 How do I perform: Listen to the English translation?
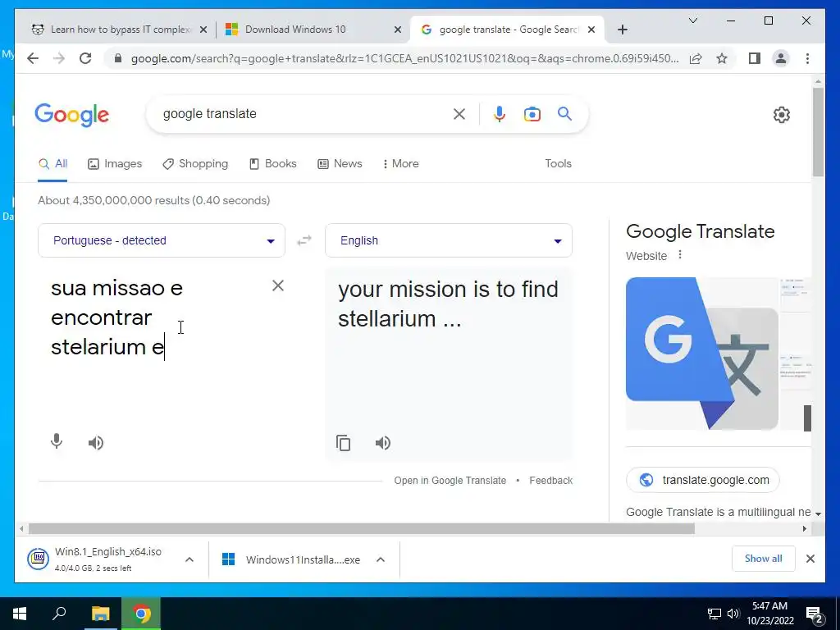pos(382,442)
